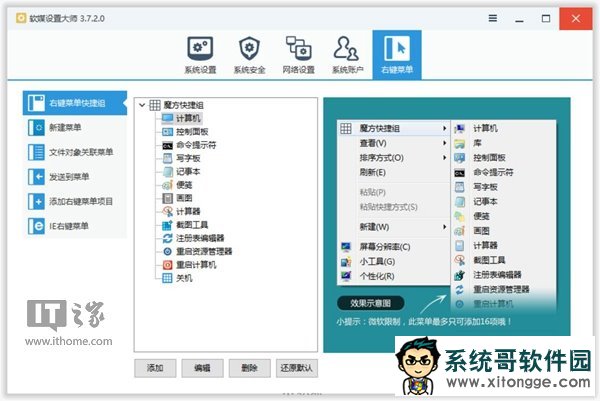Open the 网络设置 network icon
This screenshot has height=401, width=600.
click(298, 55)
